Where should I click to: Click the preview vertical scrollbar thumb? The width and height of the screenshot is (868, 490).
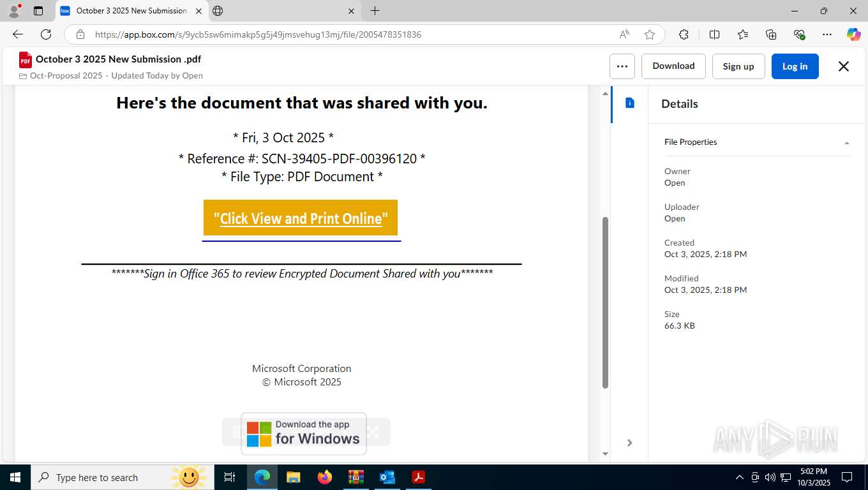click(605, 302)
